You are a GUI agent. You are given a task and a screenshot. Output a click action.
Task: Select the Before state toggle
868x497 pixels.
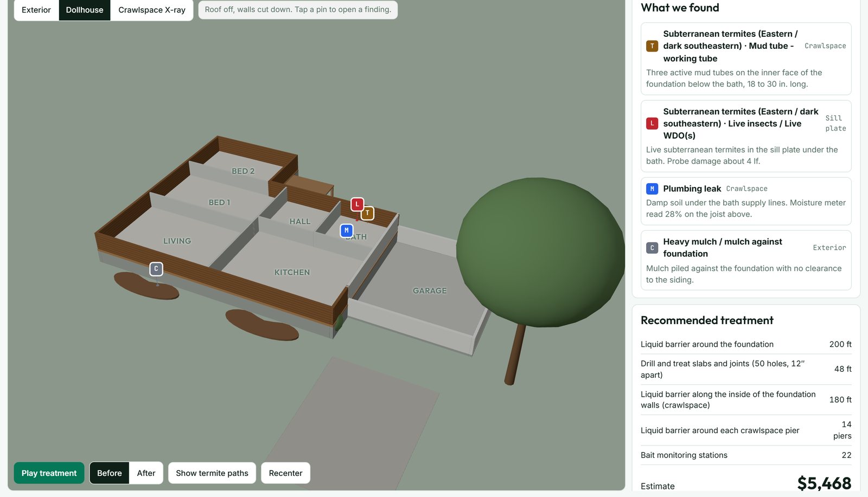tap(110, 473)
